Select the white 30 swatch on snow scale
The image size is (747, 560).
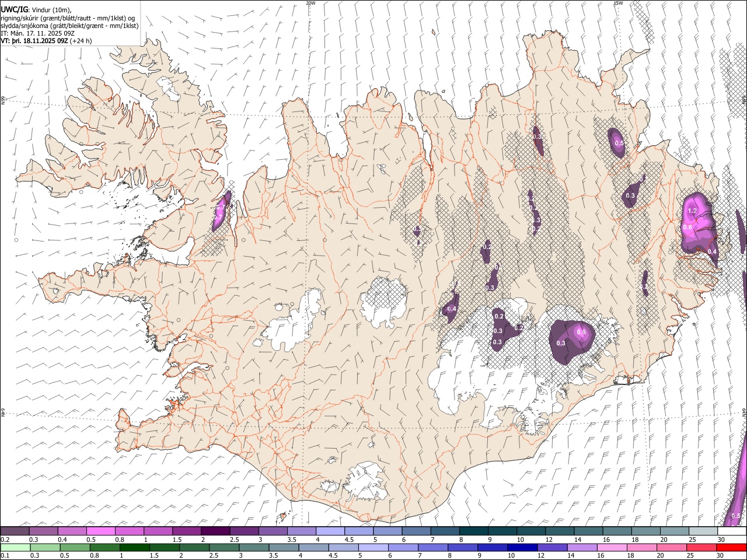tap(732, 531)
